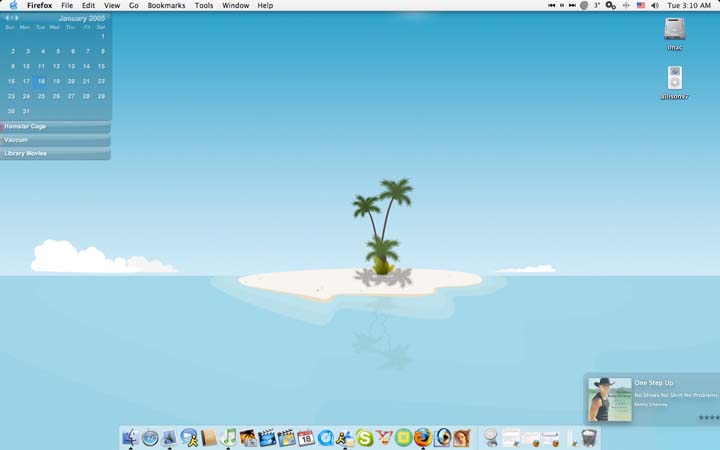Screen dimensions: 720x450
Task: Launch iTunes from the dock
Action: (x=228, y=437)
